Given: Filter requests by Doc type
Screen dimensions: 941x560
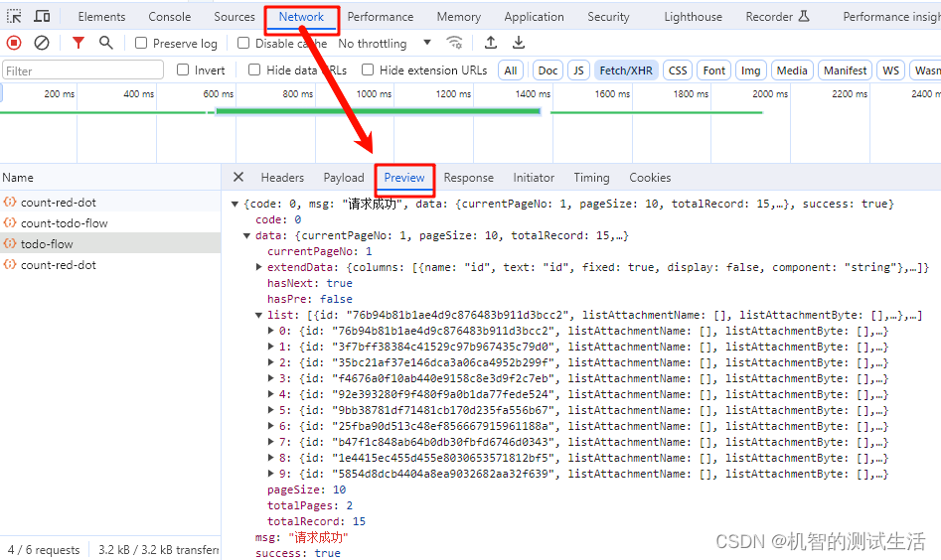Looking at the screenshot, I should tap(548, 70).
